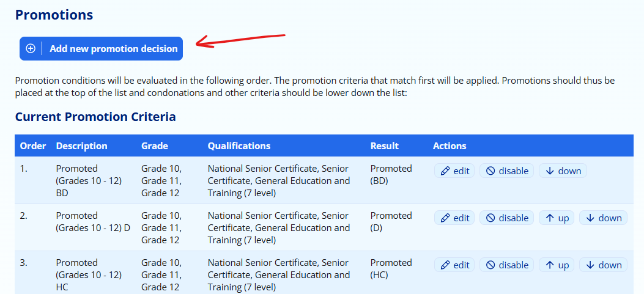
Task: Click the Actions column header
Action: [450, 146]
